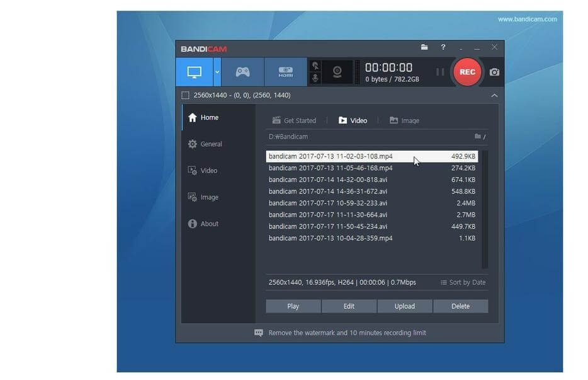Click the 674.1KB file size value

pos(463,180)
